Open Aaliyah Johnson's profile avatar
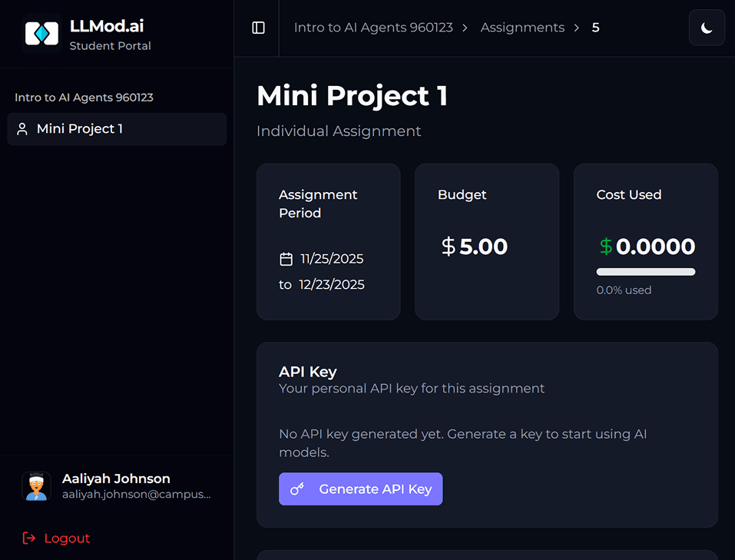735x560 pixels. pos(36,485)
